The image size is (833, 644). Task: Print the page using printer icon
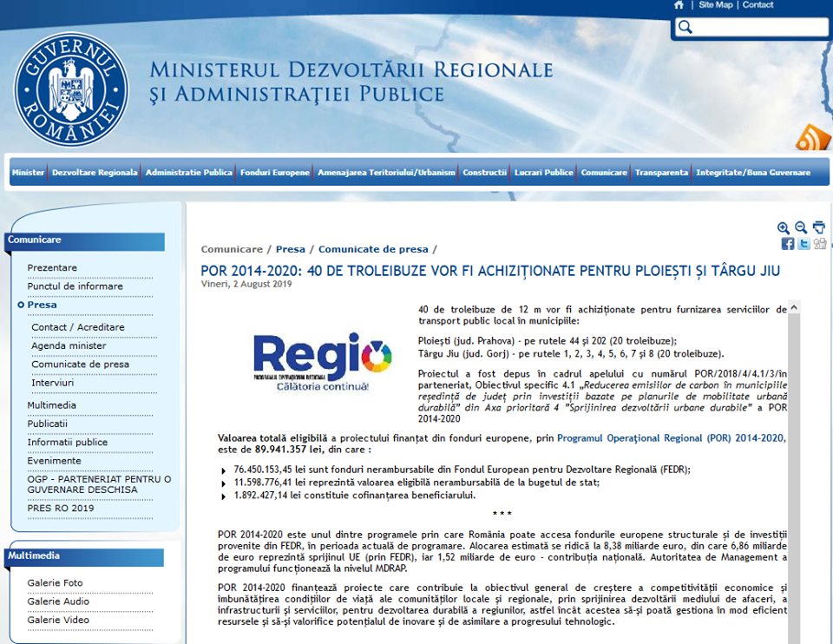(818, 227)
